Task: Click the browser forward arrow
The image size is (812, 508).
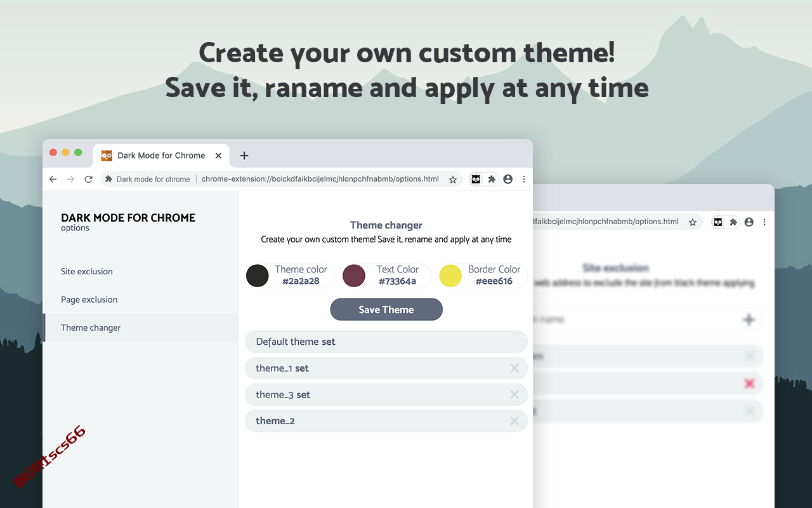Action: 70,179
